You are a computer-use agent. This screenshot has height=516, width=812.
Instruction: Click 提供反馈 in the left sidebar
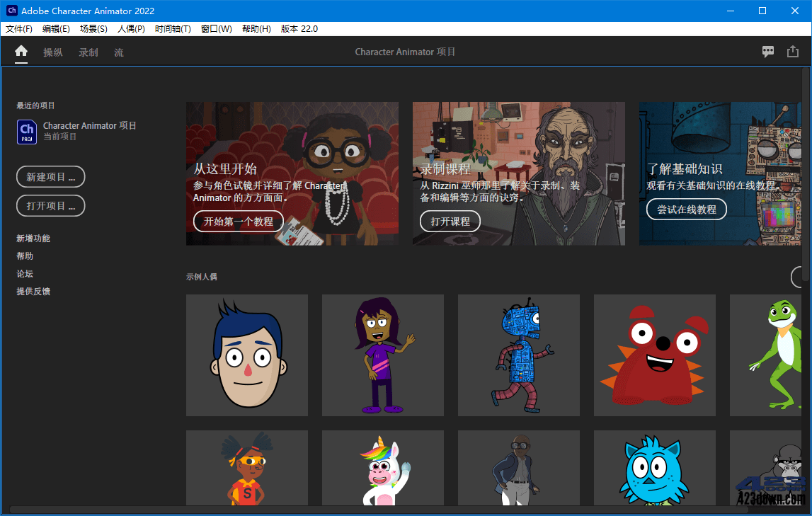tap(33, 291)
